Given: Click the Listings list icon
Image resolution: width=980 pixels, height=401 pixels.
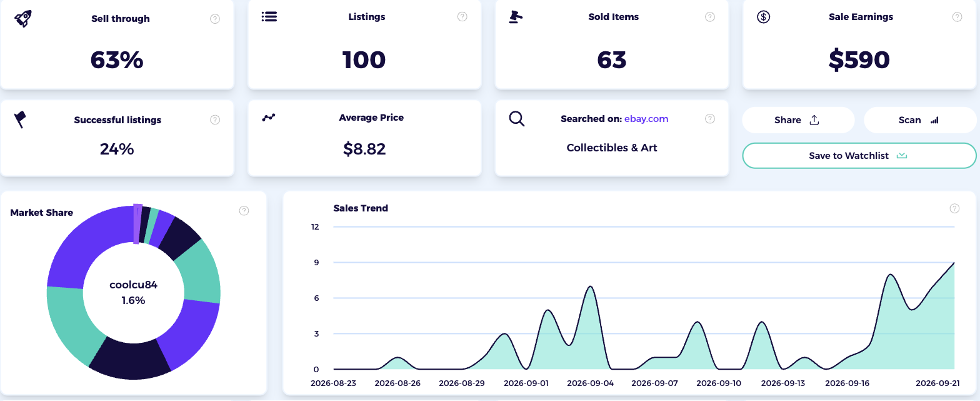Looking at the screenshot, I should tap(269, 17).
